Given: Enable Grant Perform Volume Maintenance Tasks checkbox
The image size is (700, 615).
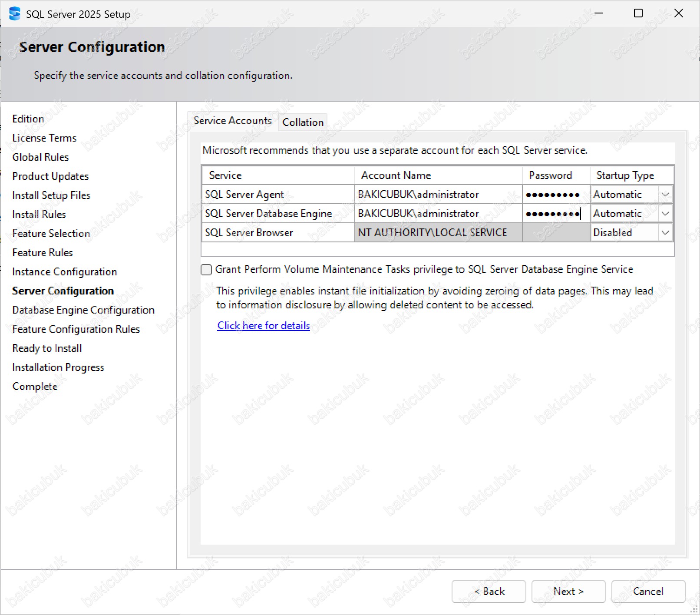Looking at the screenshot, I should coord(207,270).
